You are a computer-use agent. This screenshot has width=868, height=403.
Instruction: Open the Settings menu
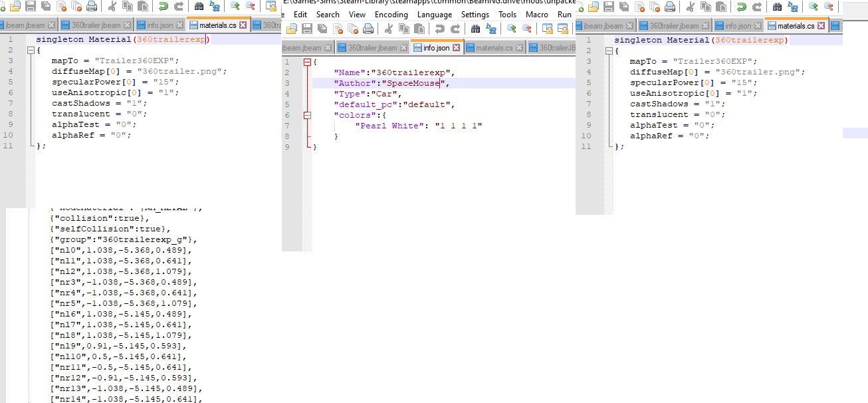pyautogui.click(x=475, y=14)
